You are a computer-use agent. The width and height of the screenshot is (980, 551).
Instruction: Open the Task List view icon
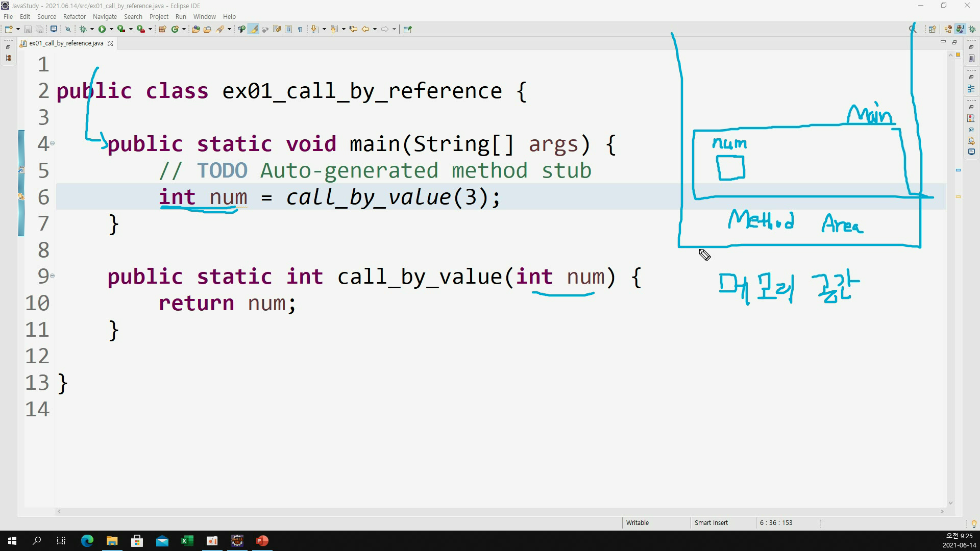(971, 59)
